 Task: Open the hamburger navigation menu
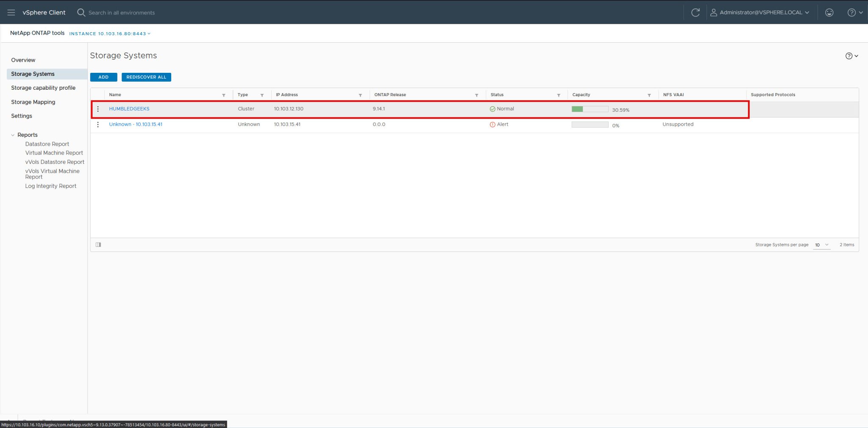[x=11, y=12]
